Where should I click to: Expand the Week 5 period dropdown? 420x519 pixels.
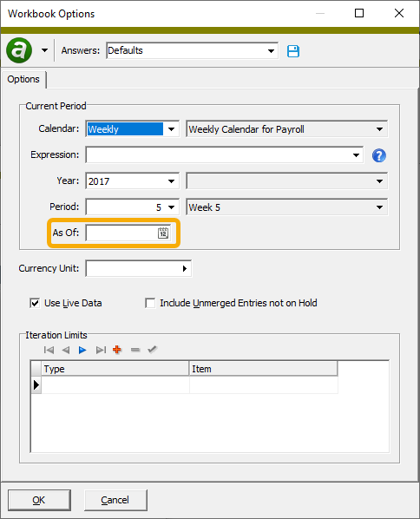pos(379,207)
